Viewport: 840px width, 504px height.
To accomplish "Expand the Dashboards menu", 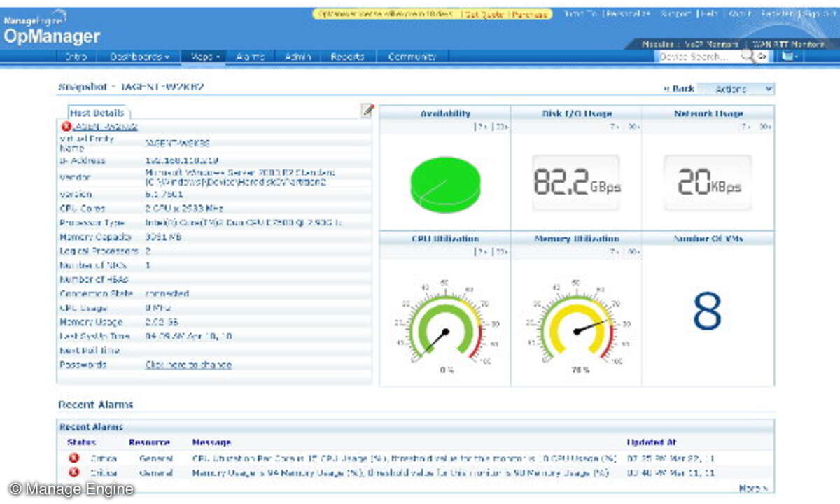I will pyautogui.click(x=140, y=57).
